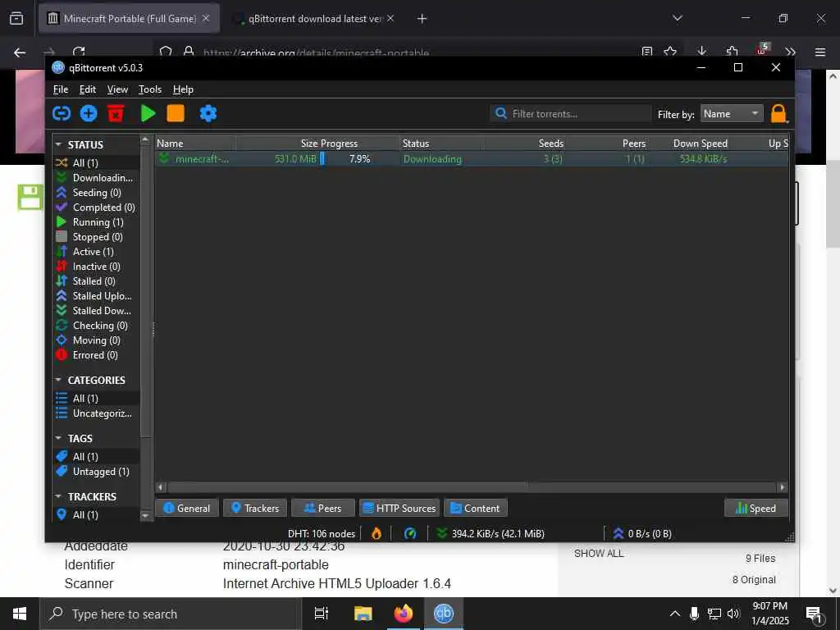Select Errored (0) status filter

click(96, 355)
